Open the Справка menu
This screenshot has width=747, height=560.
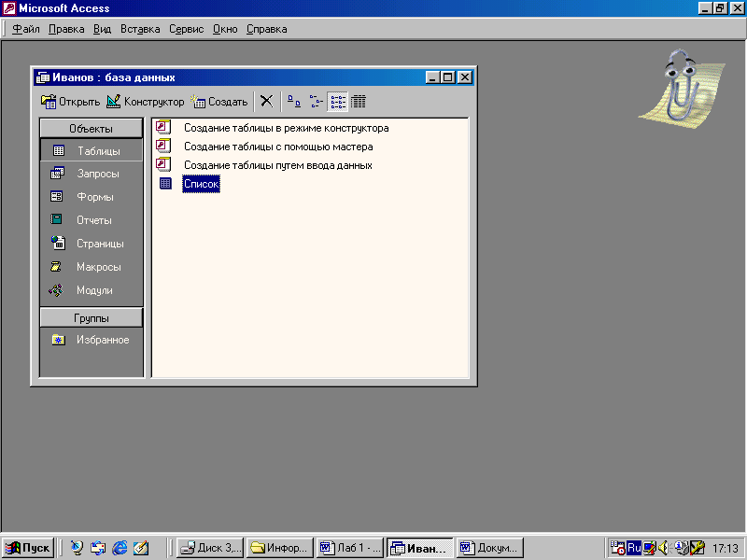(x=266, y=29)
